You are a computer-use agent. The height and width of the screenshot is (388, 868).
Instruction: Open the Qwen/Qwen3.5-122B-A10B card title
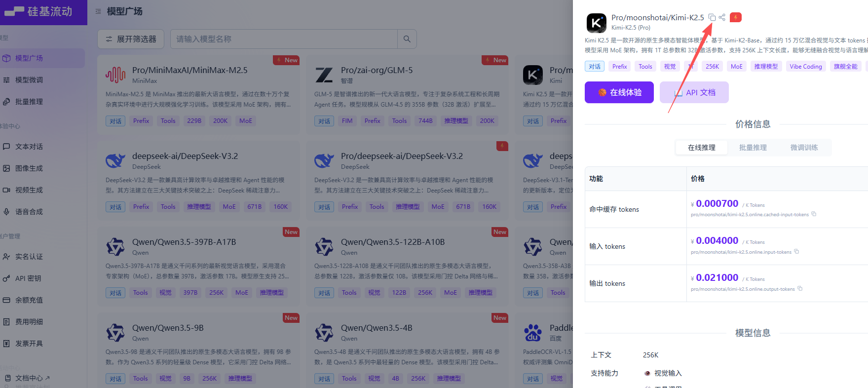coord(393,242)
